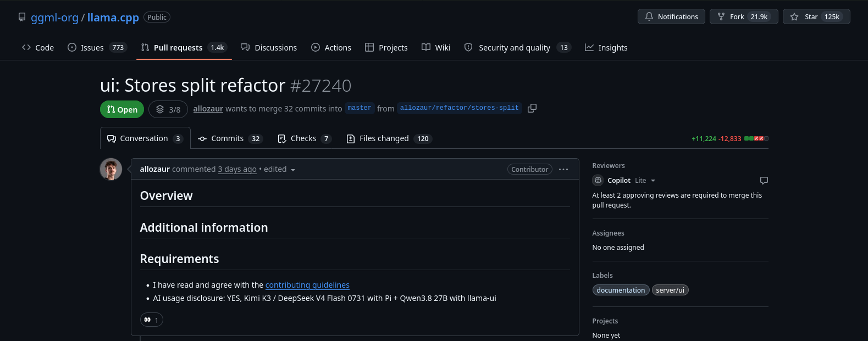Click the Files changed diff icon
This screenshot has height=341, width=868.
[351, 139]
